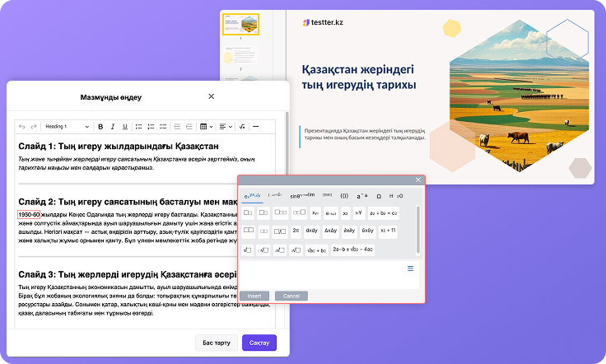
Task: Open the math formula editor icon
Action: 242,127
